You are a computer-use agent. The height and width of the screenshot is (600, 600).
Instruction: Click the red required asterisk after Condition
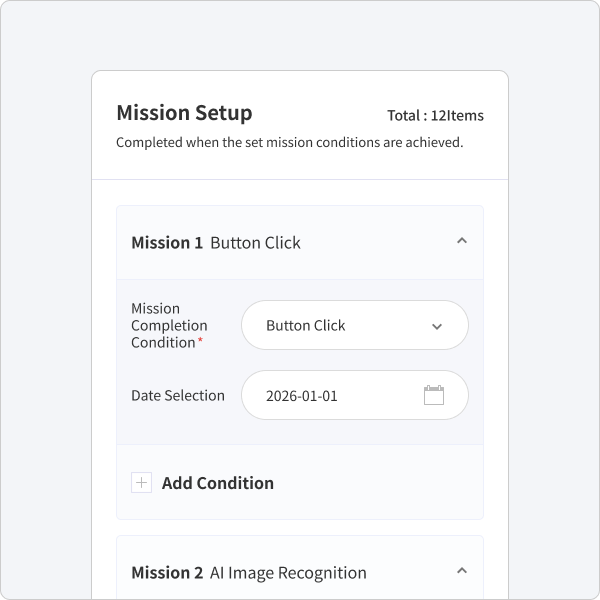(200, 339)
